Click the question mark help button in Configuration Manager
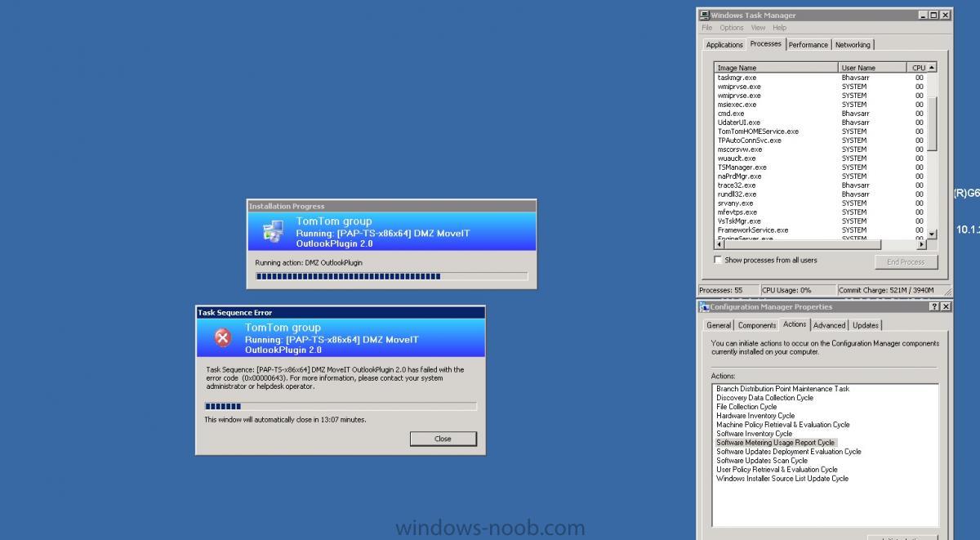Screen dimensions: 980x540 pos(934,306)
